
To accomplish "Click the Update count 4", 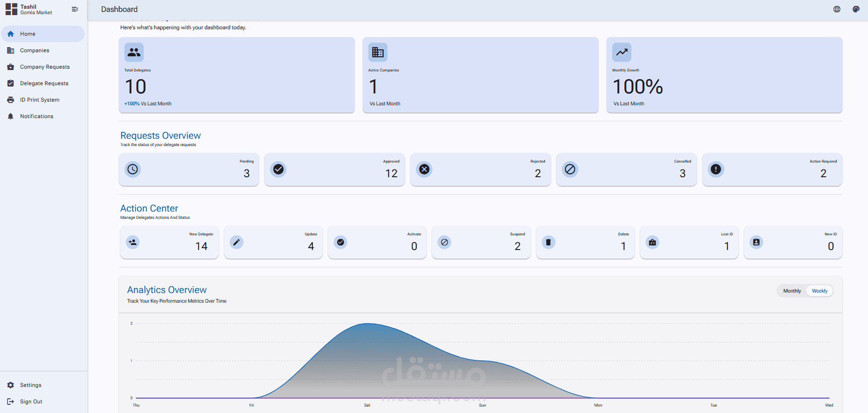I will pos(311,246).
